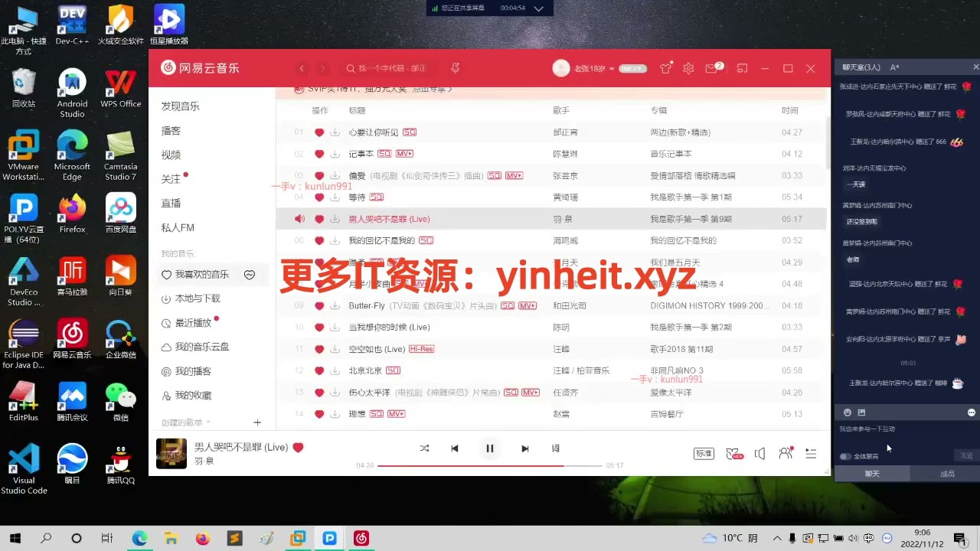Open 关注 in the sidebar
The image size is (980, 551).
(x=171, y=179)
